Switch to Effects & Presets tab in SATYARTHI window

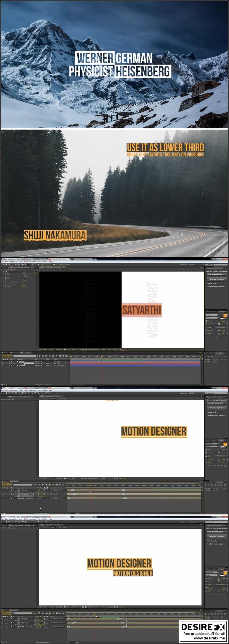[211, 312]
